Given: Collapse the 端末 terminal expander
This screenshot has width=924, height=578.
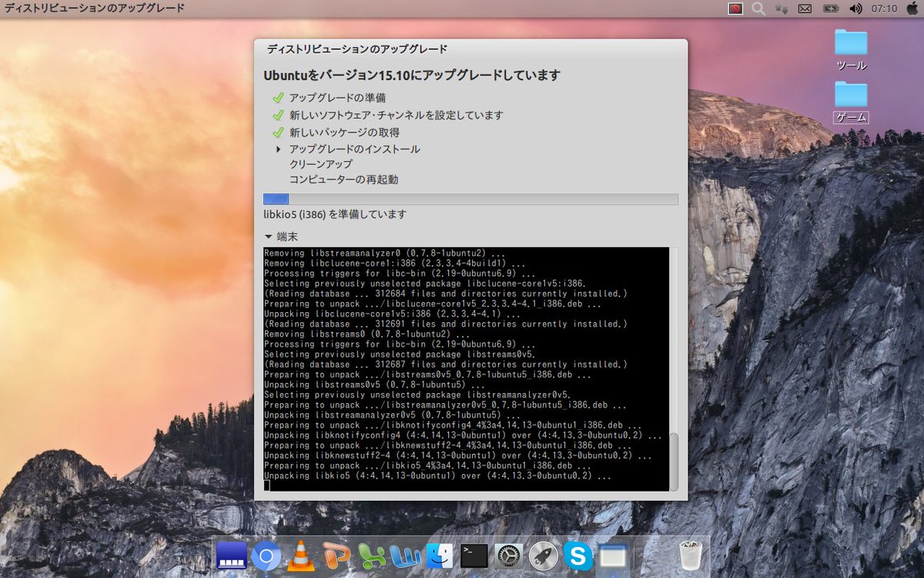Looking at the screenshot, I should tap(268, 237).
